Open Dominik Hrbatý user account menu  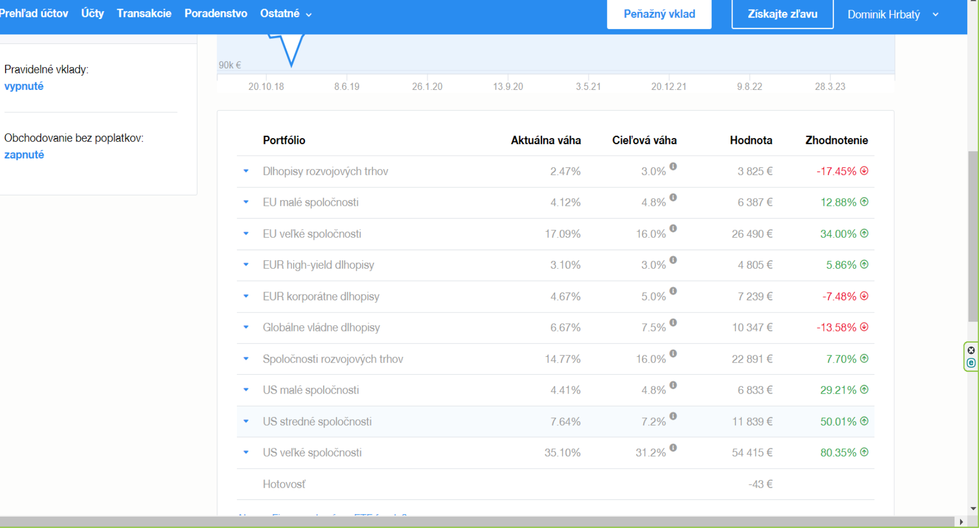(892, 14)
